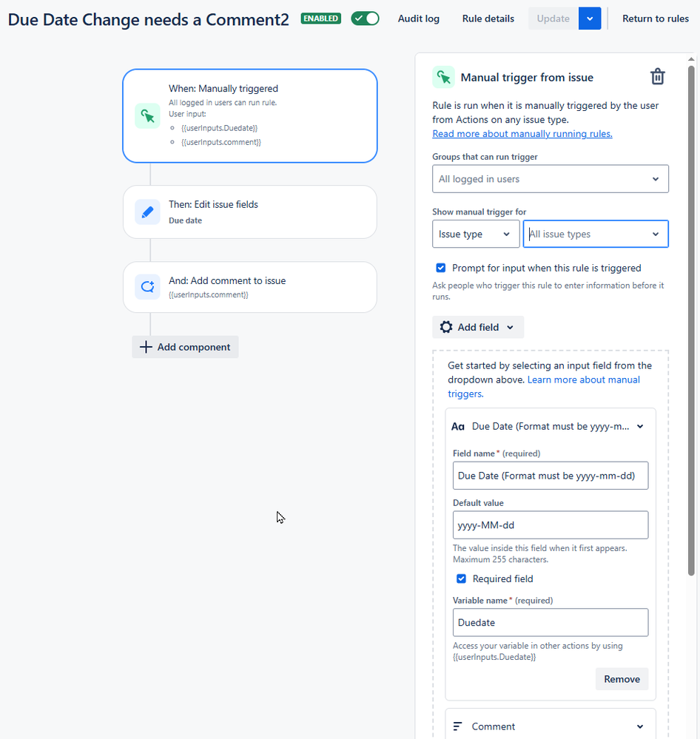
Task: Open Read more about manually running rules link
Action: [x=522, y=134]
